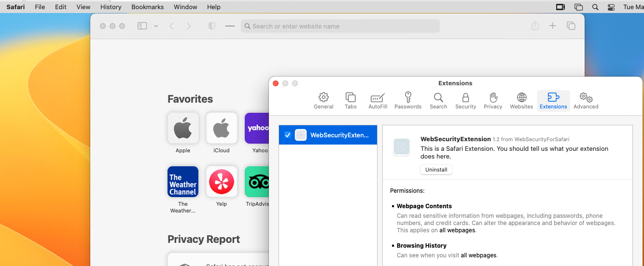Open Spotlight search in menu bar

pyautogui.click(x=595, y=7)
